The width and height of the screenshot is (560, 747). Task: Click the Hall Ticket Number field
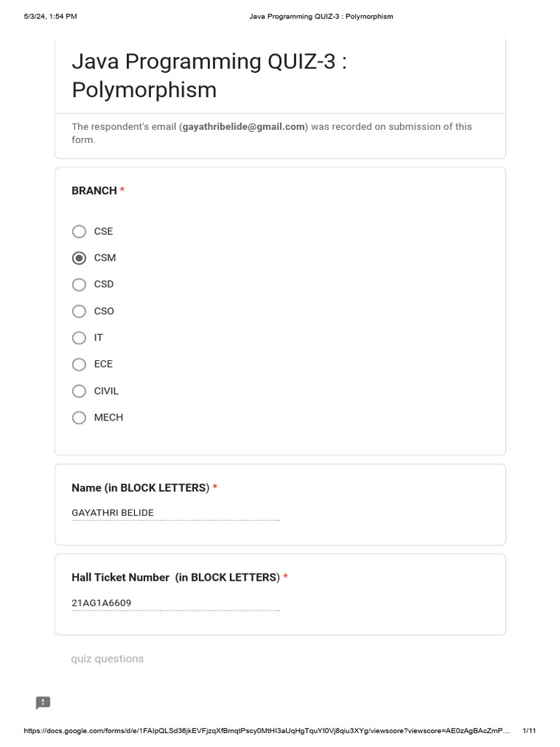tap(176, 603)
